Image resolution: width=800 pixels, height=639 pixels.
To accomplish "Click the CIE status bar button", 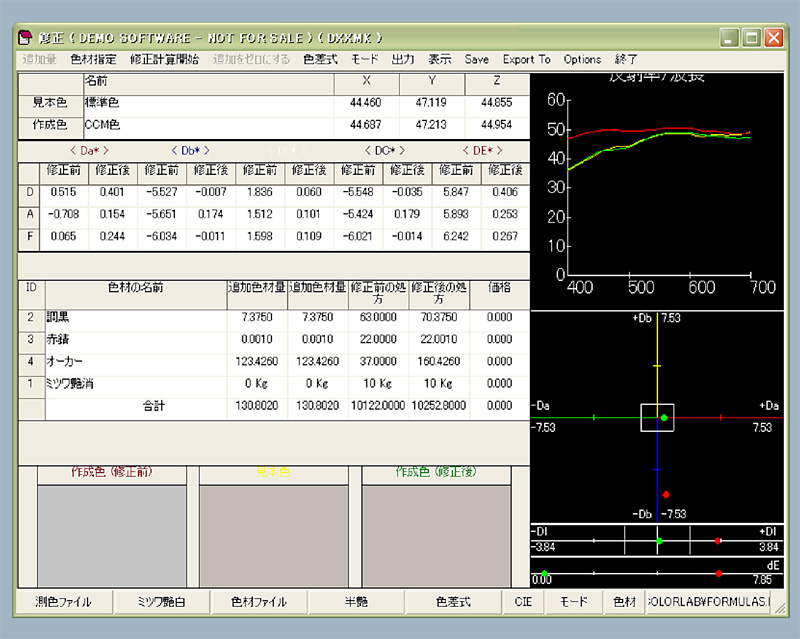I will coord(524,602).
